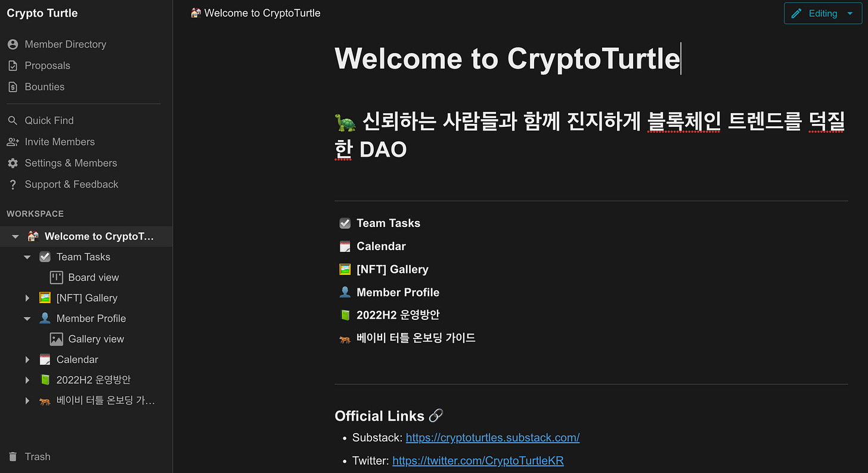Image resolution: width=868 pixels, height=473 pixels.
Task: Click the Trash bin icon
Action: pyautogui.click(x=13, y=457)
